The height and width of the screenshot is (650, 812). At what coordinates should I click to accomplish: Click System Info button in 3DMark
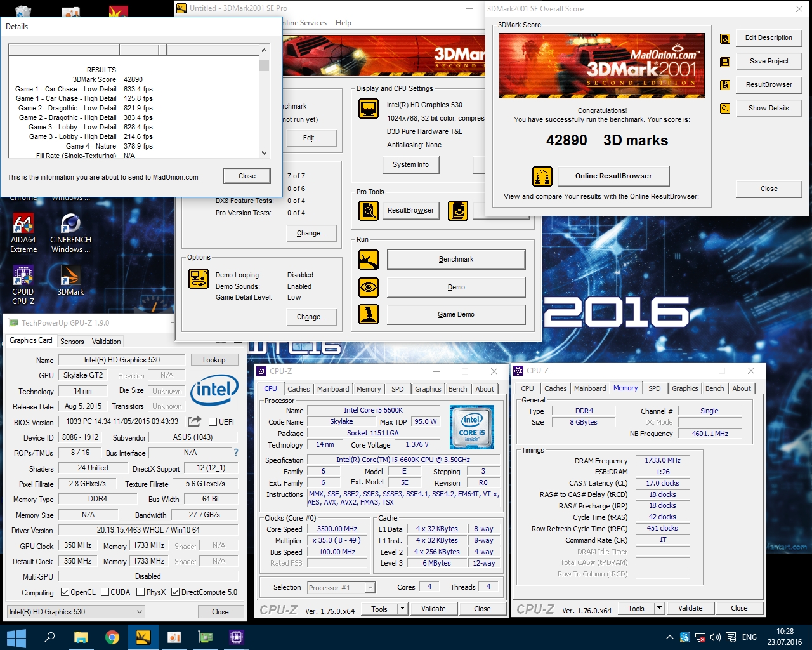click(410, 164)
